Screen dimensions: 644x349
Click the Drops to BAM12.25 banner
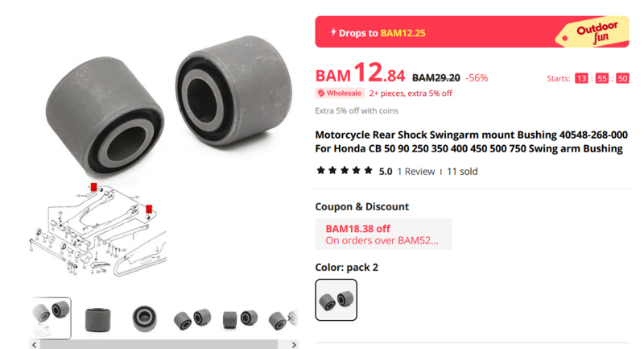click(472, 32)
